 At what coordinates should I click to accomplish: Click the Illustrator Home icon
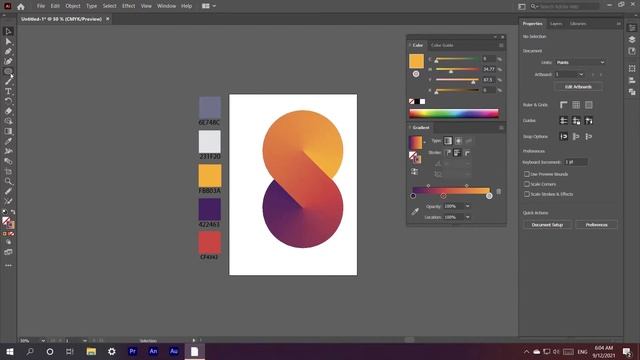[x=20, y=6]
